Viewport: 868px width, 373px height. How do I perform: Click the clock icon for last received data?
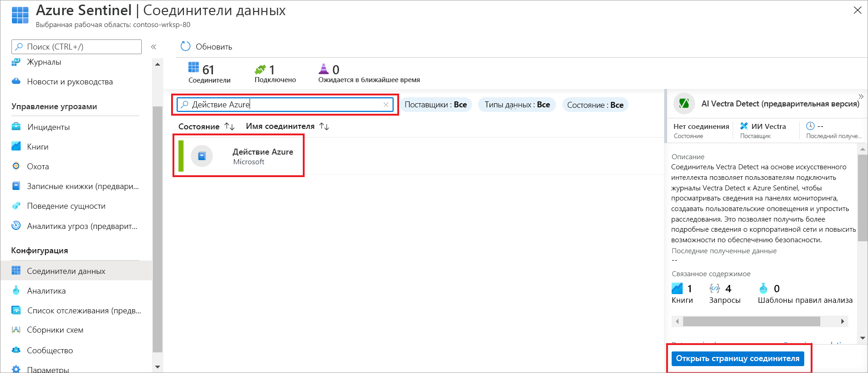(x=810, y=126)
